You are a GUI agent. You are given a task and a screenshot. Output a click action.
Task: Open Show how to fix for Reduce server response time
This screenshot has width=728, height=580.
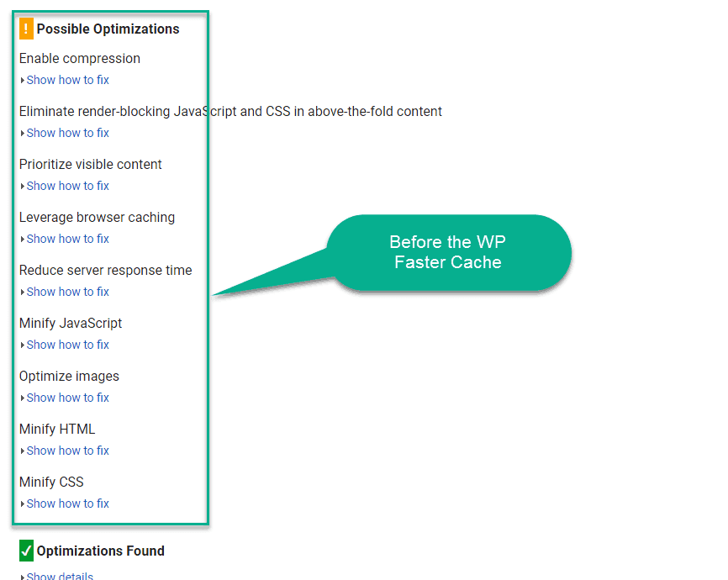[x=67, y=292]
